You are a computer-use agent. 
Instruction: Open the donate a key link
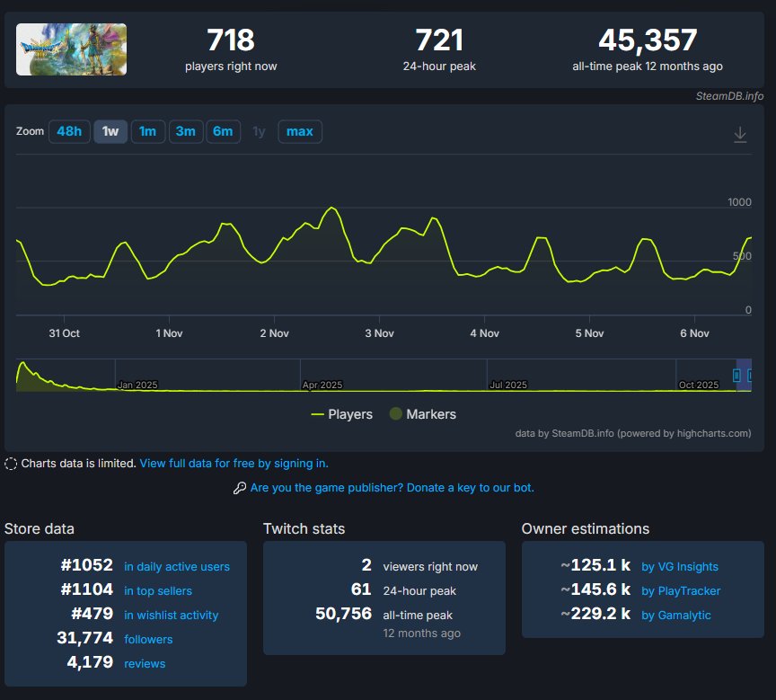coord(392,488)
